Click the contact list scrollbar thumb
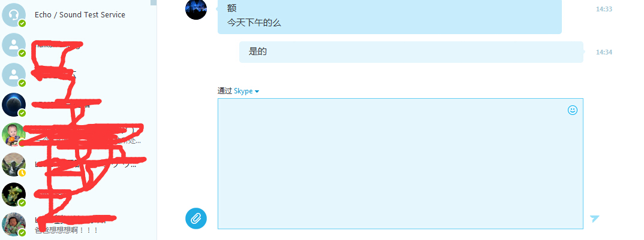Viewport: 644px width, 240px height. click(x=154, y=2)
